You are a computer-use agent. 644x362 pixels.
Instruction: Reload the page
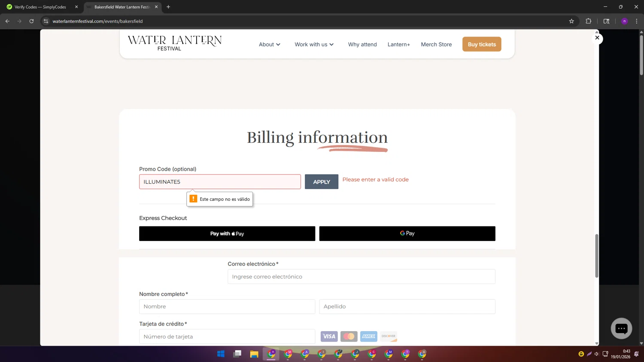coord(31,21)
